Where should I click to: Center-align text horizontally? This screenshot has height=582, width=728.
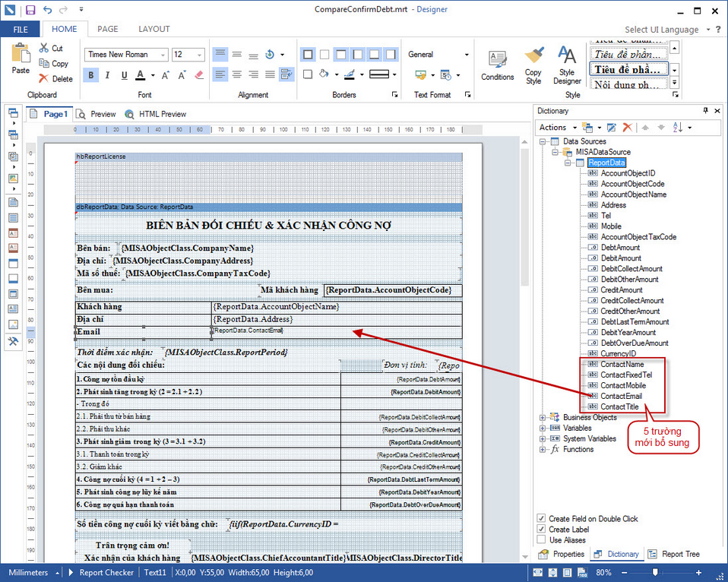pyautogui.click(x=237, y=74)
